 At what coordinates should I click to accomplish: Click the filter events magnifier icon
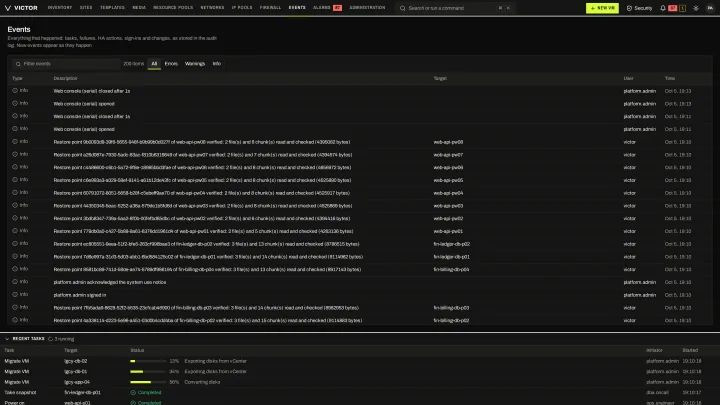[18, 64]
